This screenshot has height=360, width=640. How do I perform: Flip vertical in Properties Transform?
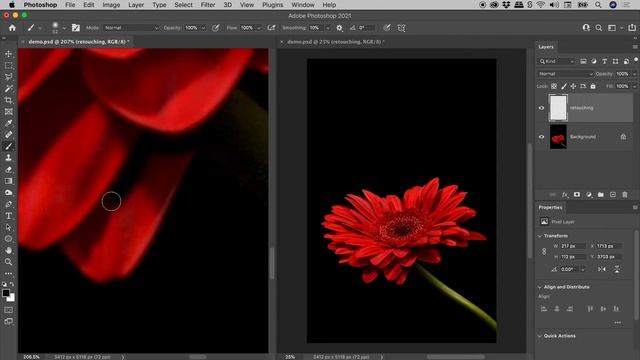click(x=617, y=269)
